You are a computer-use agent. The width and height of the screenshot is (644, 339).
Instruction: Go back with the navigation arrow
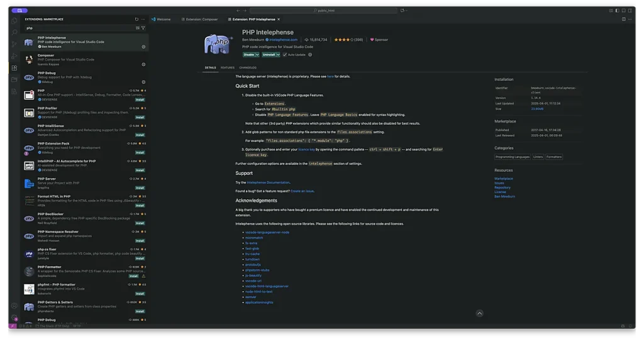pos(238,11)
